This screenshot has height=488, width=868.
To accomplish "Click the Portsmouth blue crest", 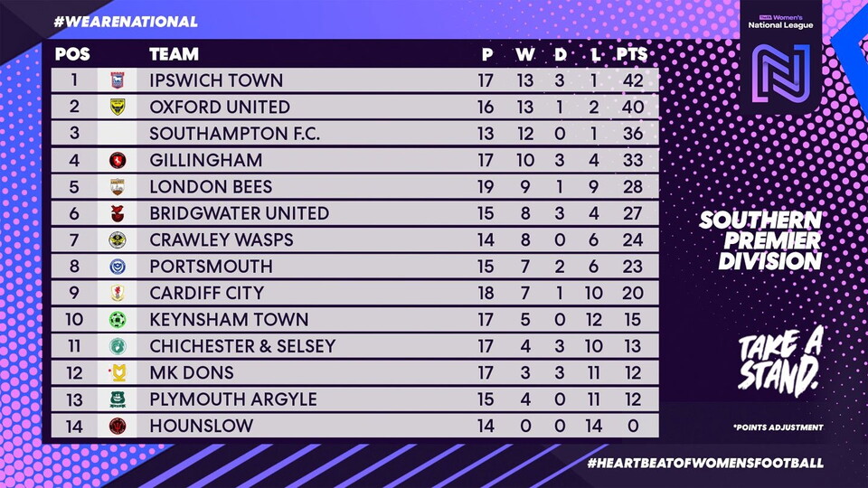I will click(x=118, y=267).
